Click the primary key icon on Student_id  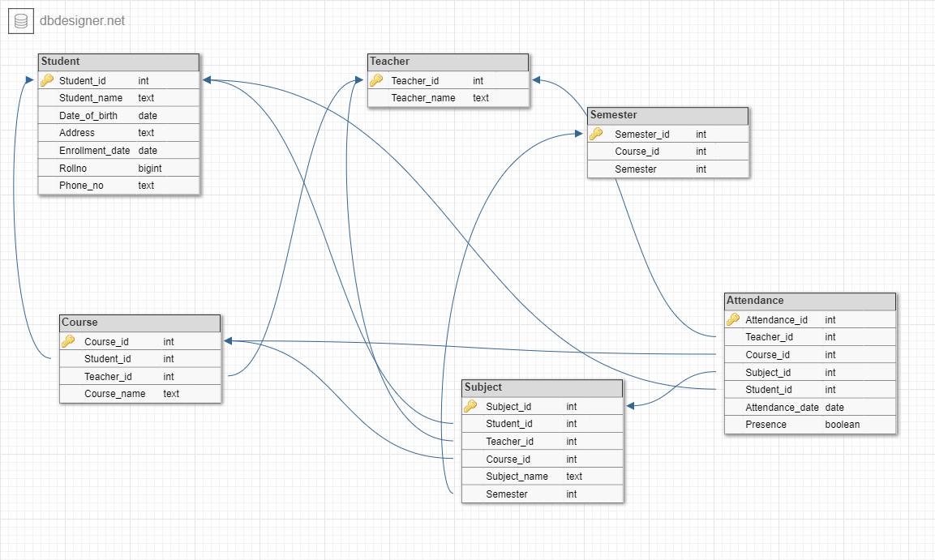pyautogui.click(x=47, y=80)
